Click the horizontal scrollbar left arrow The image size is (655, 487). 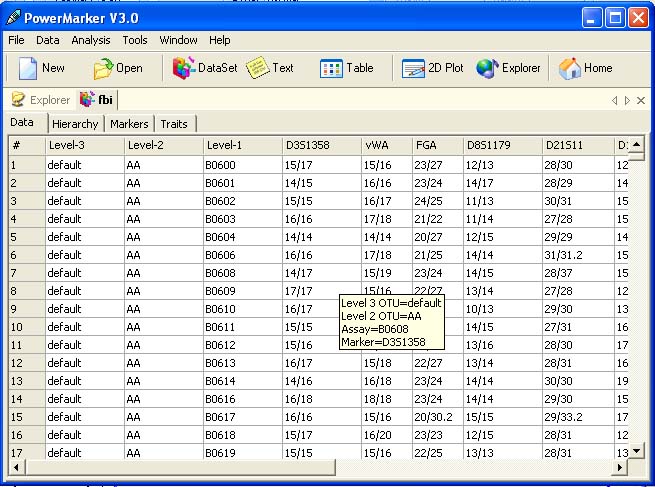click(16, 467)
